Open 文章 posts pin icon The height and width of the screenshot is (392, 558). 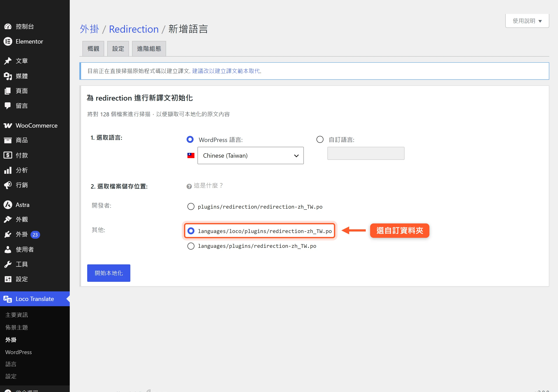point(8,61)
